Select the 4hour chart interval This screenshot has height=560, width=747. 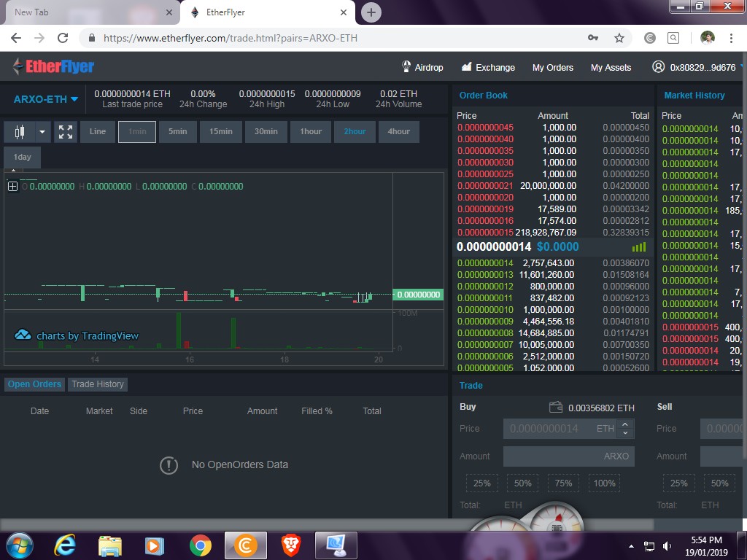(399, 131)
